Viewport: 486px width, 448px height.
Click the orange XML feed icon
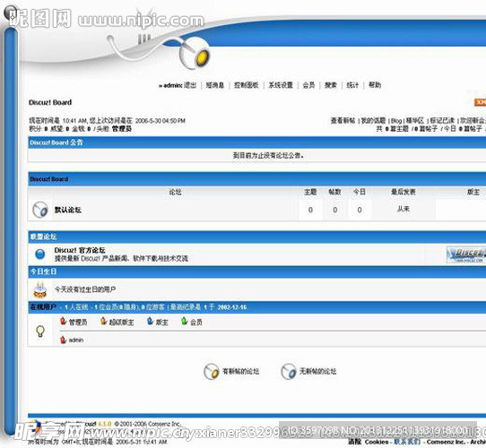(480, 102)
